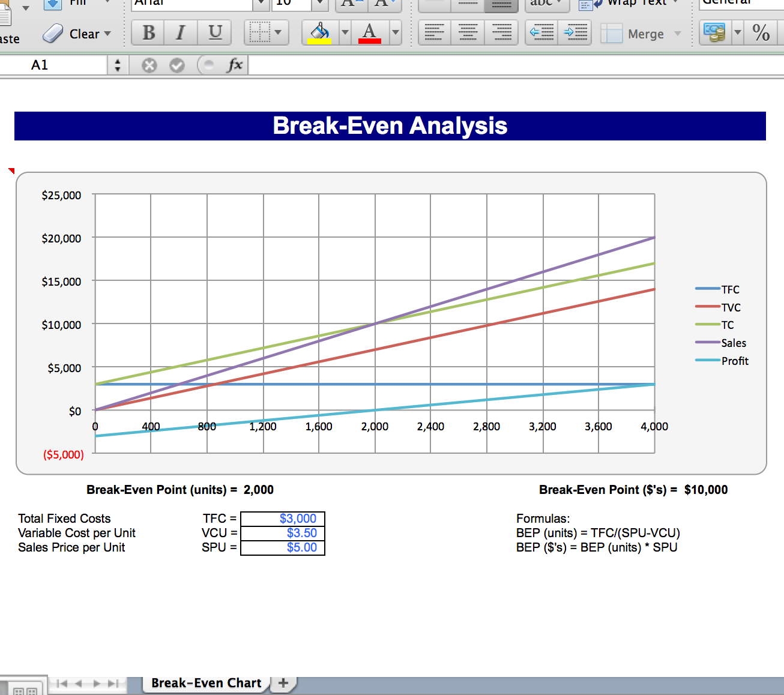Increase indent icon
784x695 pixels.
click(x=575, y=32)
